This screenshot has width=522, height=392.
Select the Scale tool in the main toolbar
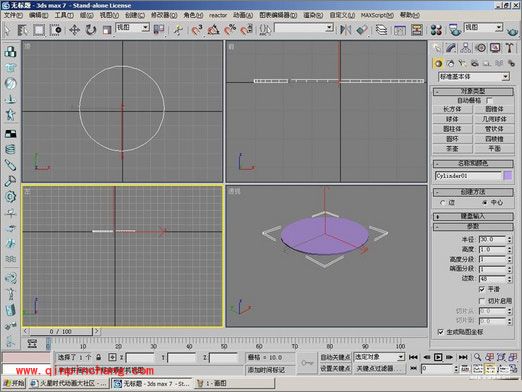[107, 30]
